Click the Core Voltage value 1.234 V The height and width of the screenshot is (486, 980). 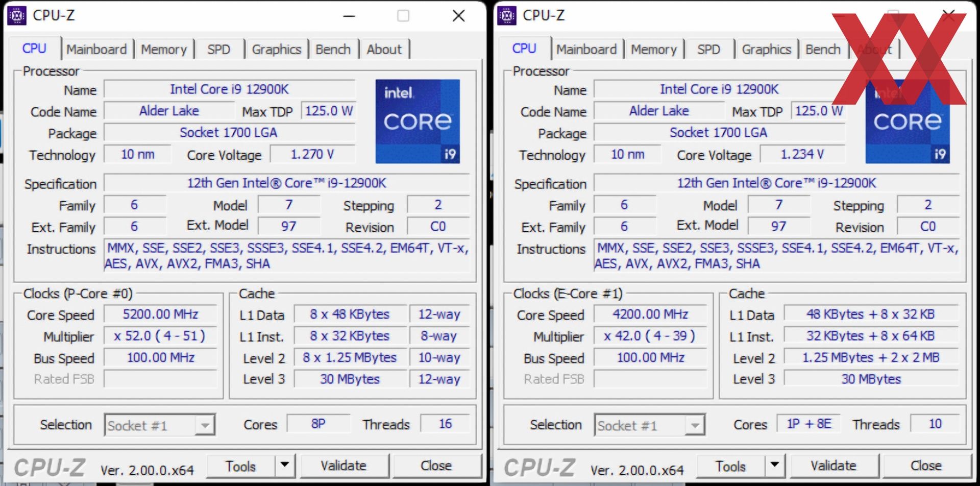[x=802, y=154]
